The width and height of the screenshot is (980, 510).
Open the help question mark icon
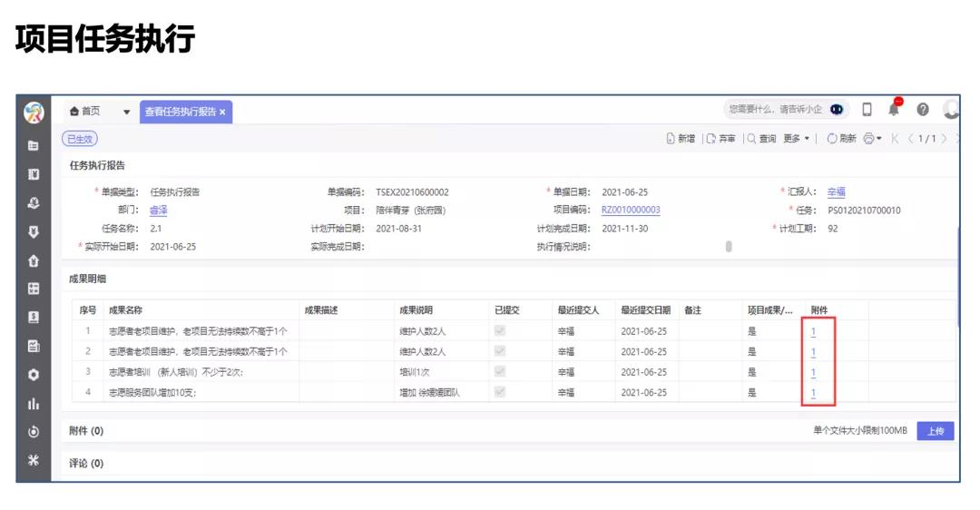(x=923, y=110)
